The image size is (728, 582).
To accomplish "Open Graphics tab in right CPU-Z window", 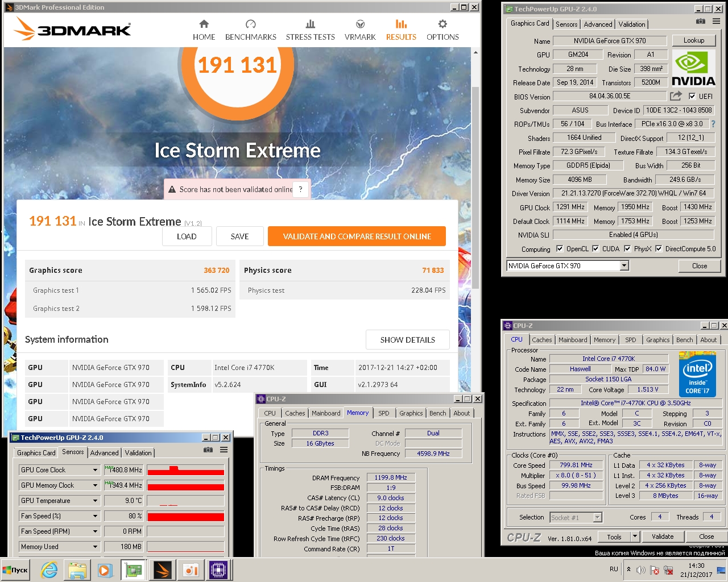I will 657,340.
